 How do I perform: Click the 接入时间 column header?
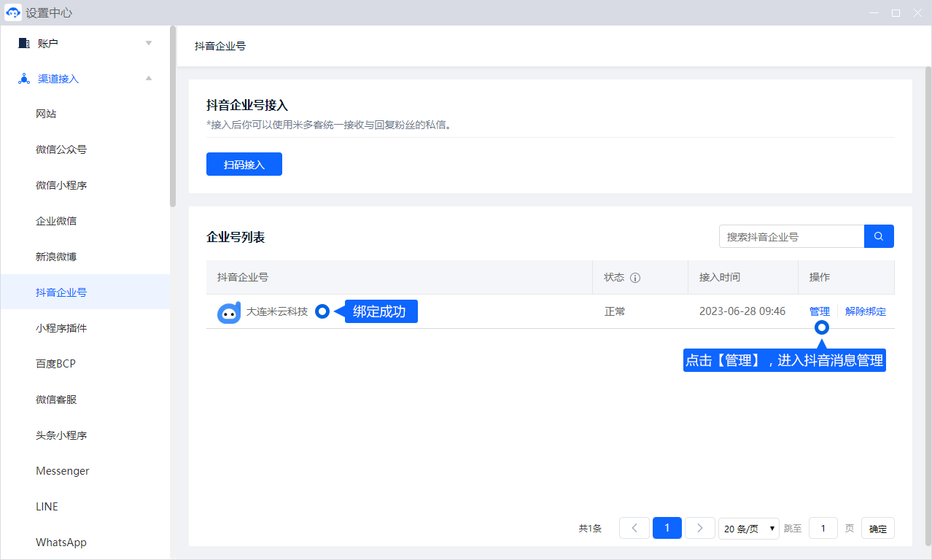pos(720,278)
